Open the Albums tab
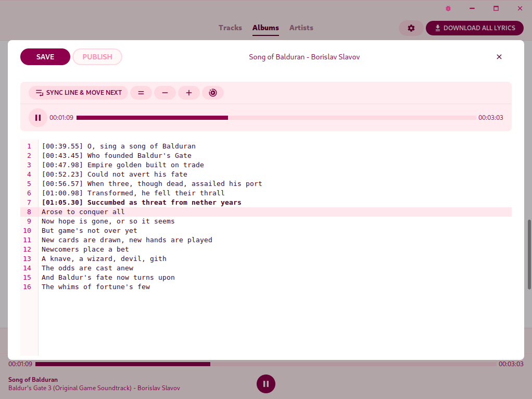 (x=265, y=28)
